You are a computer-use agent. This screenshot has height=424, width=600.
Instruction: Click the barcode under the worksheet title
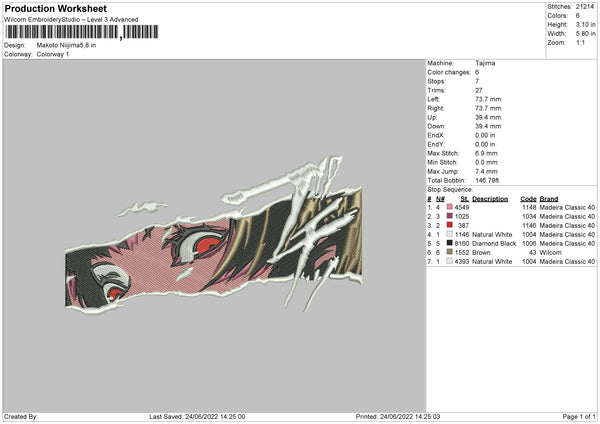tap(82, 32)
